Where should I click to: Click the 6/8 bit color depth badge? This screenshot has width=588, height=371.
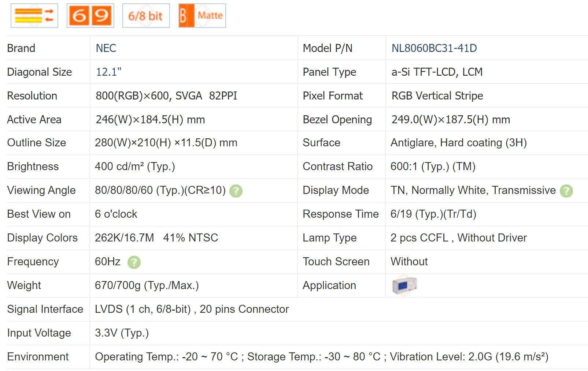(146, 16)
